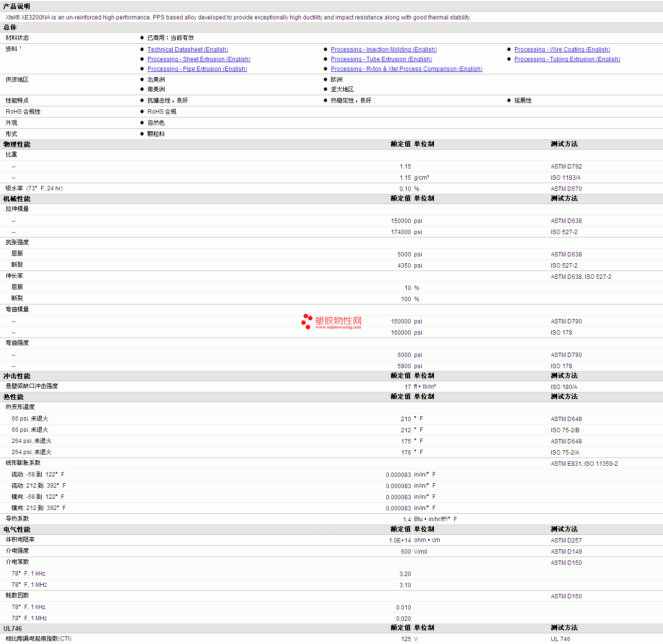The height and width of the screenshot is (644, 663).
Task: Select the 介电常数 row label
Action: [17, 562]
